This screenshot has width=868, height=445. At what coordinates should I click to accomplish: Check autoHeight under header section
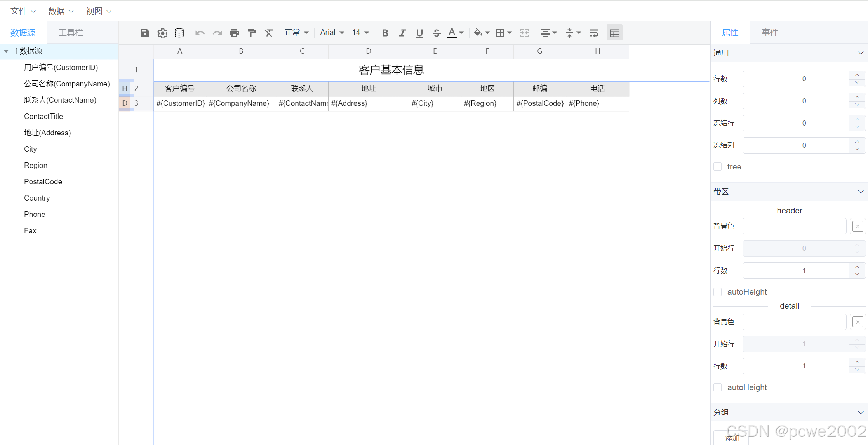click(718, 292)
